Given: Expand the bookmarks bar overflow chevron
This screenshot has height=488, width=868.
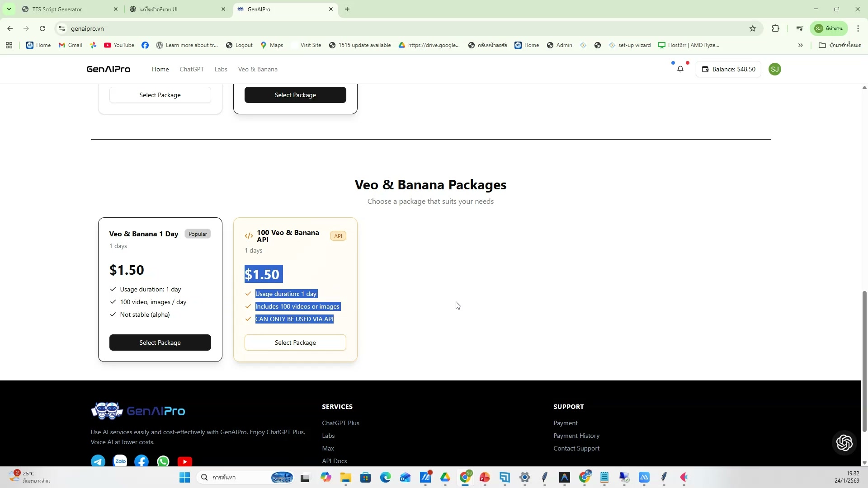Looking at the screenshot, I should click(801, 45).
